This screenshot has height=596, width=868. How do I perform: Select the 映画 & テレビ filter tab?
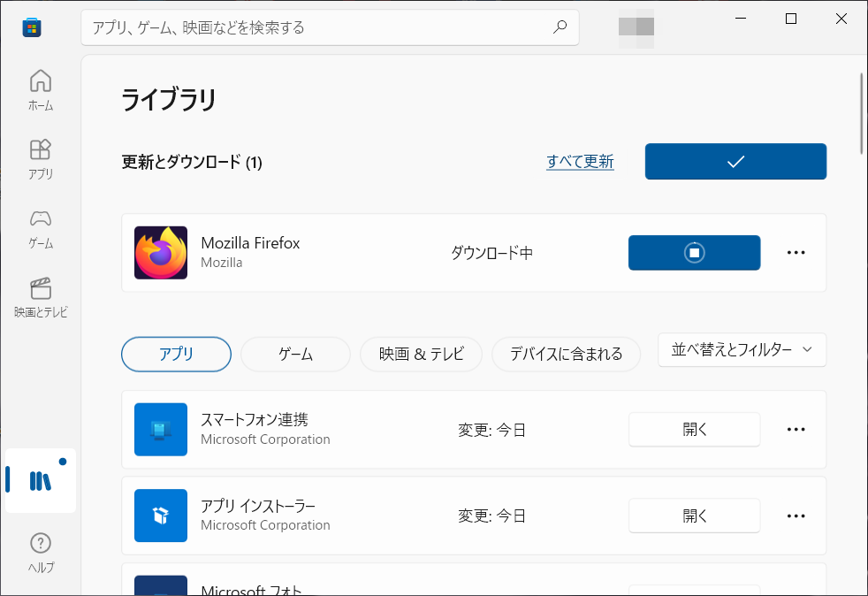click(421, 354)
